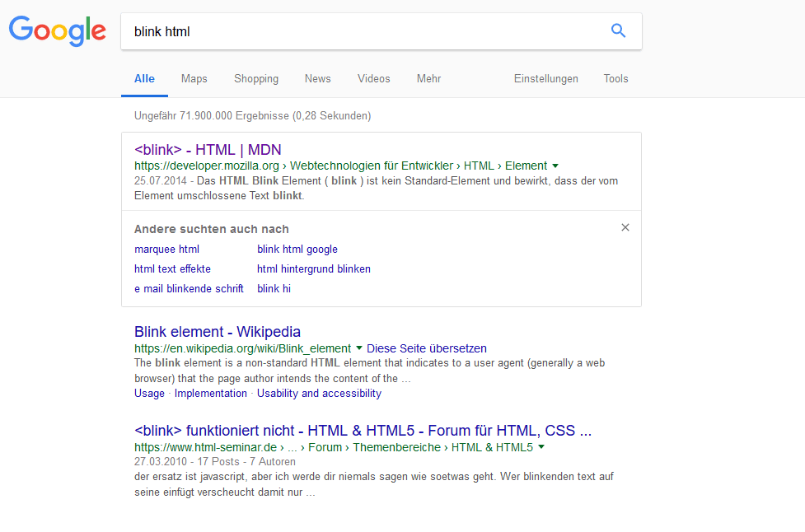Click the blue search magnifier icon
The image size is (805, 532).
point(618,30)
